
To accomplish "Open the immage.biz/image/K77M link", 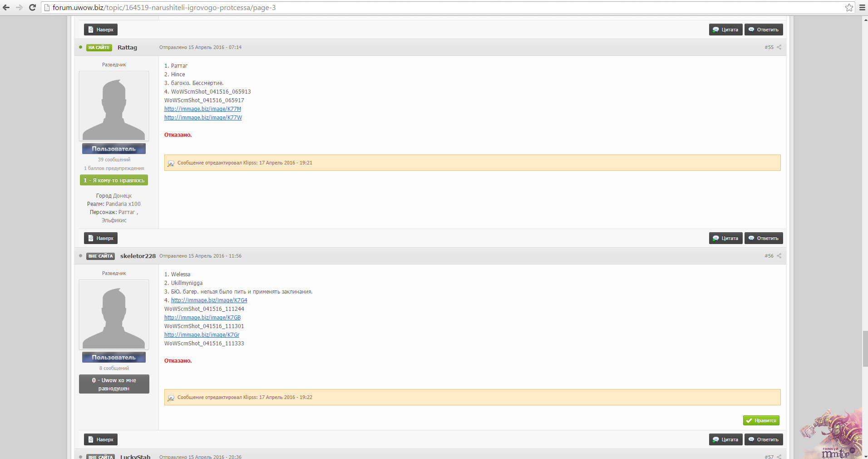I will coord(202,109).
